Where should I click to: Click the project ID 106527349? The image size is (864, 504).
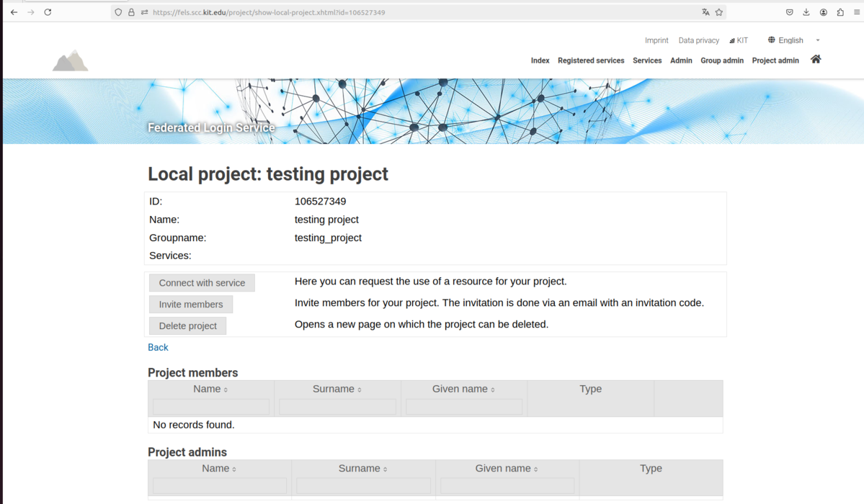320,202
